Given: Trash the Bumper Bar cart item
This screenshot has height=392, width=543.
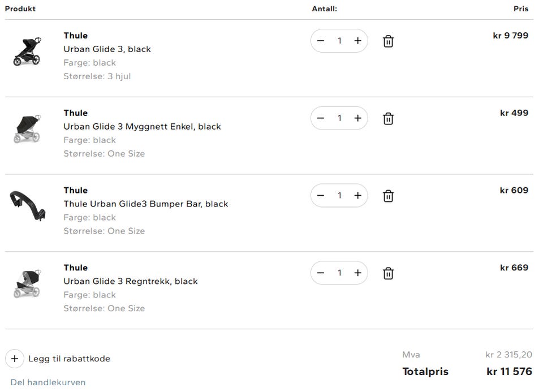Looking at the screenshot, I should (388, 196).
